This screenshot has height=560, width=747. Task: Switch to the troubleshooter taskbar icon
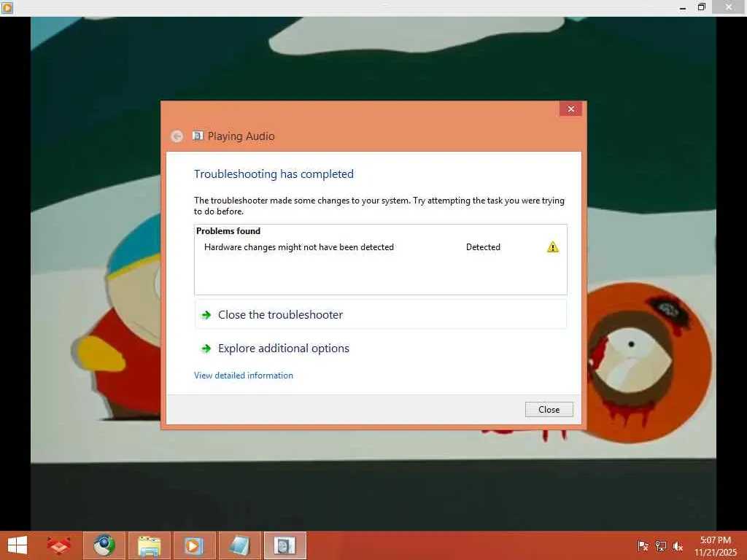pyautogui.click(x=285, y=545)
